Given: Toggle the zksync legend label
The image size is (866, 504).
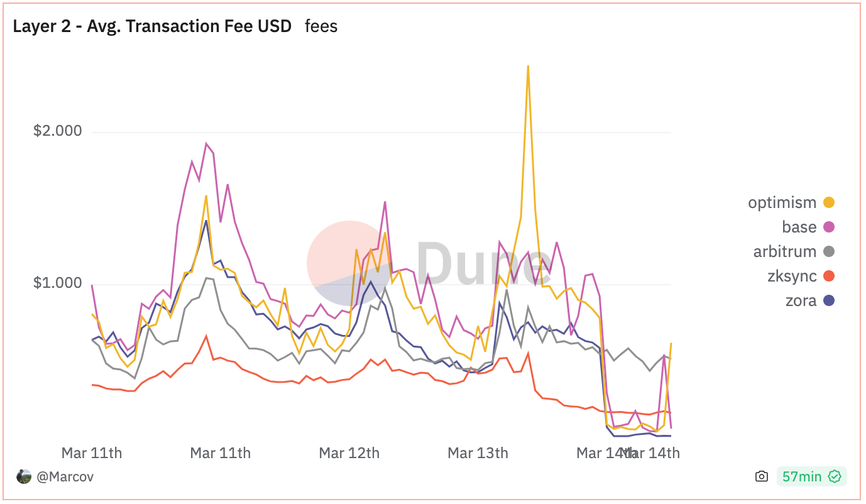Looking at the screenshot, I should [x=792, y=276].
